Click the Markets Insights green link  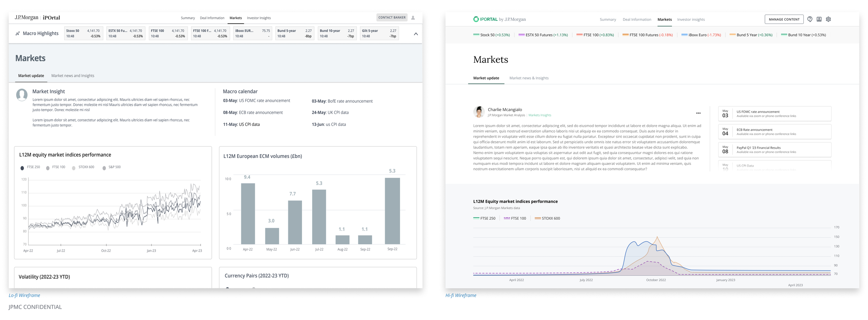tap(540, 115)
